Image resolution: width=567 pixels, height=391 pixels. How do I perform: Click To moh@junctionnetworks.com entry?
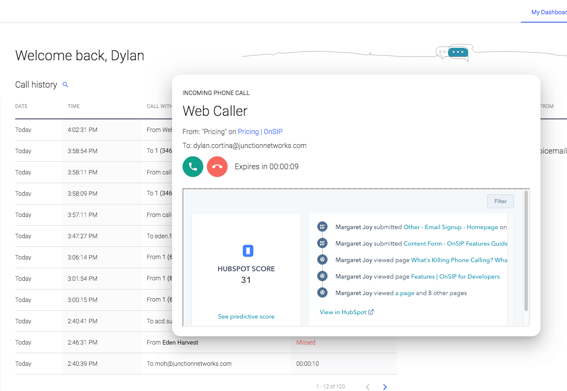pyautogui.click(x=189, y=364)
